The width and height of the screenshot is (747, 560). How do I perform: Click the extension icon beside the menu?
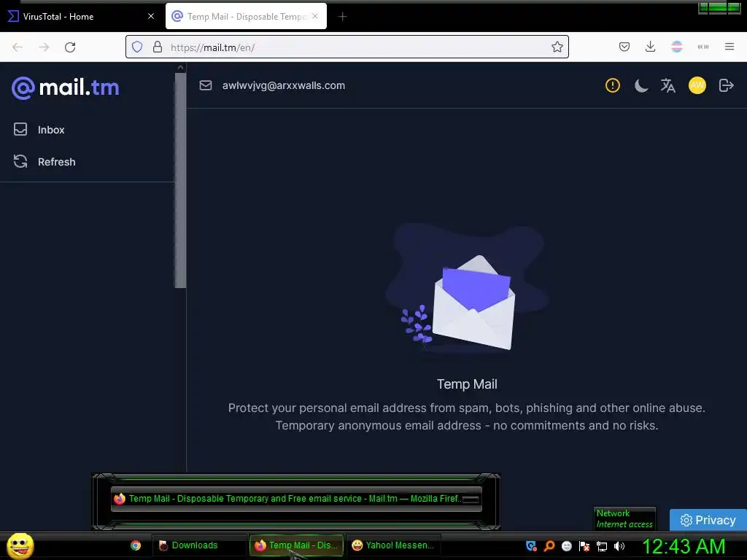click(x=703, y=47)
